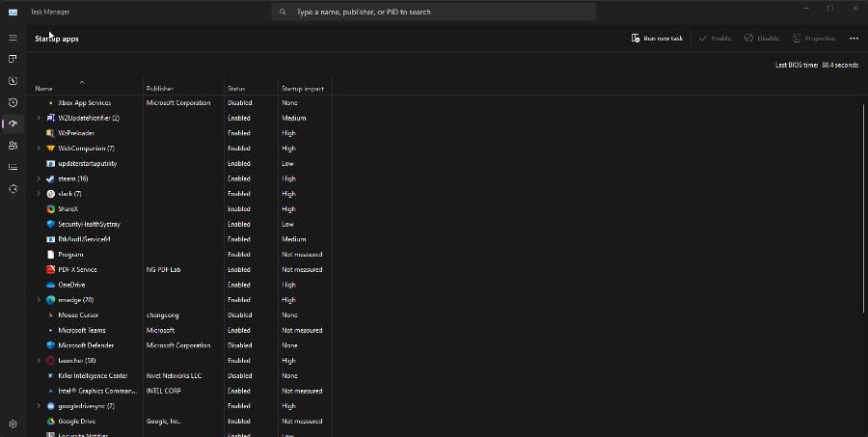Click the vertical scrollbar of the list
The height and width of the screenshot is (437, 868).
tap(863, 241)
